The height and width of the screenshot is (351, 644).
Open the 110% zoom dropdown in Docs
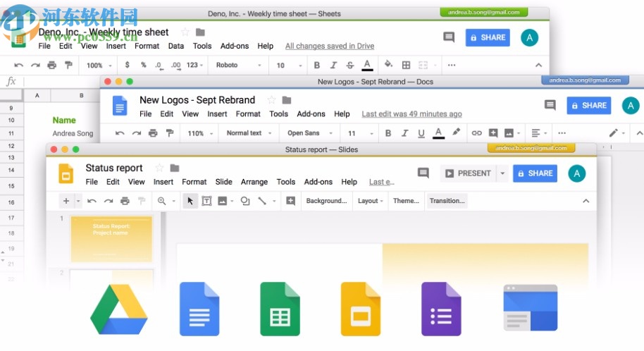tap(200, 133)
